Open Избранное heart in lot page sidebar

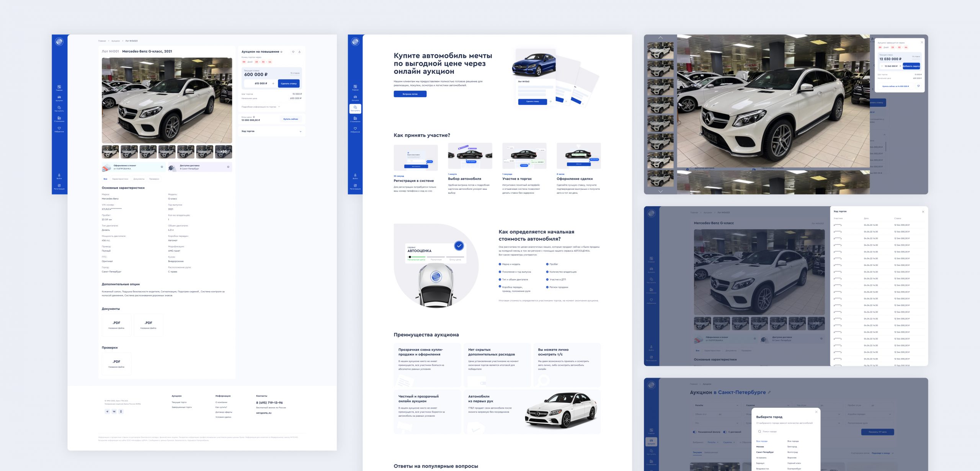click(x=59, y=129)
